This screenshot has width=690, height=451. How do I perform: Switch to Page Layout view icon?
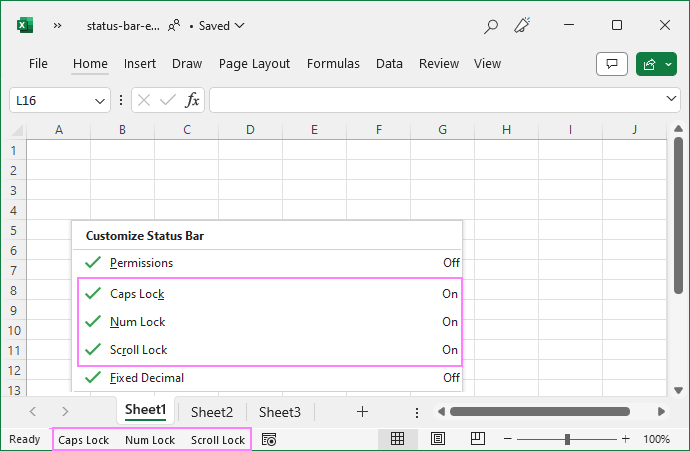click(x=437, y=439)
